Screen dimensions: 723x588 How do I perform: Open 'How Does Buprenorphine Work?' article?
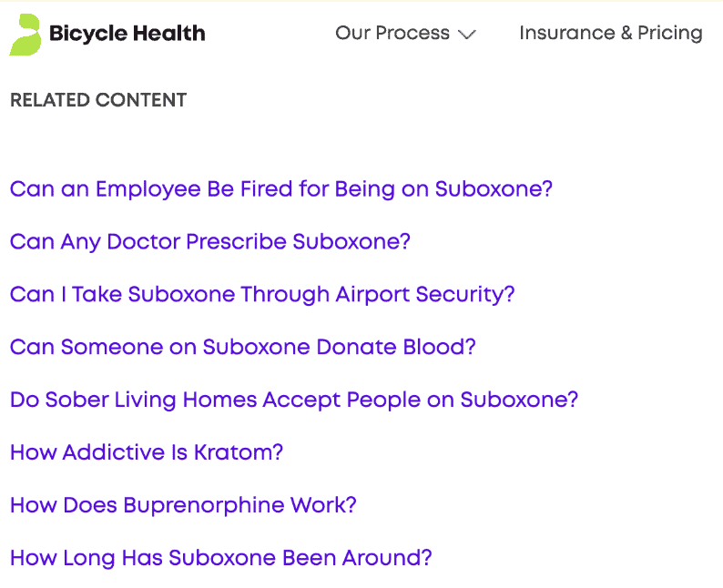point(184,505)
